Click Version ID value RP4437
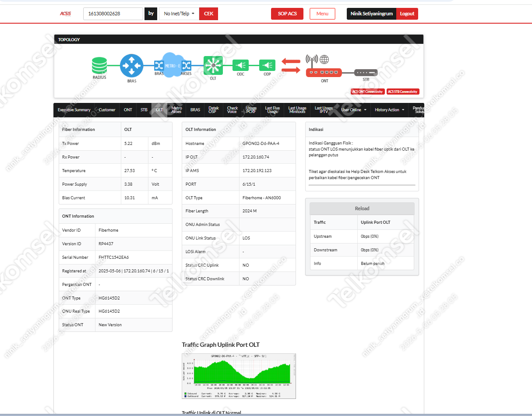Image resolution: width=532 pixels, height=416 pixels. coord(106,244)
